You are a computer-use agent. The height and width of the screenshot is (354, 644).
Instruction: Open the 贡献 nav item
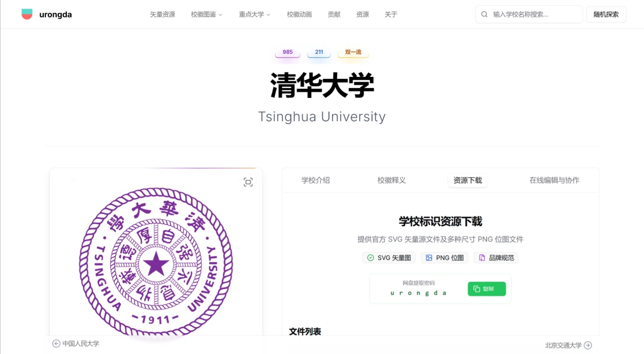point(334,15)
